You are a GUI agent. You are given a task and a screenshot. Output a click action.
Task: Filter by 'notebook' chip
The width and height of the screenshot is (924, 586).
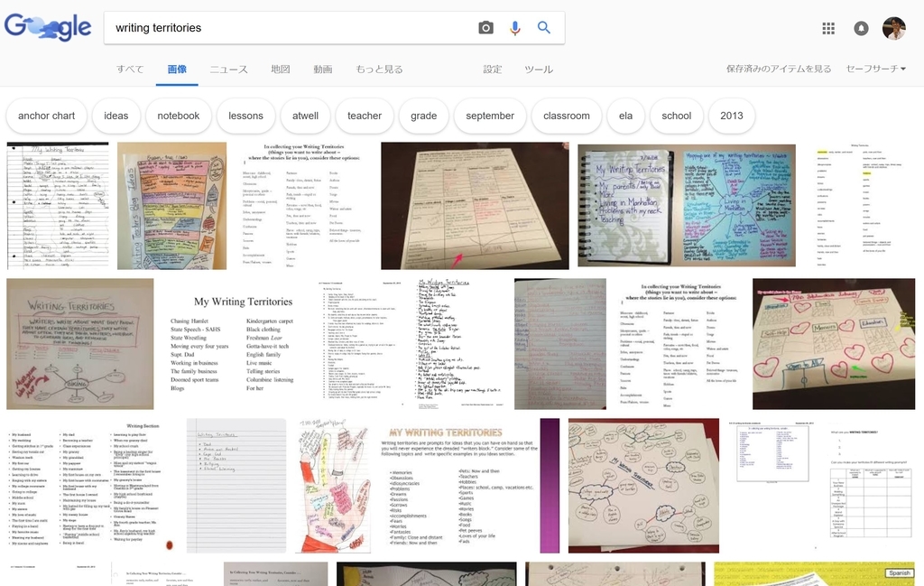179,116
